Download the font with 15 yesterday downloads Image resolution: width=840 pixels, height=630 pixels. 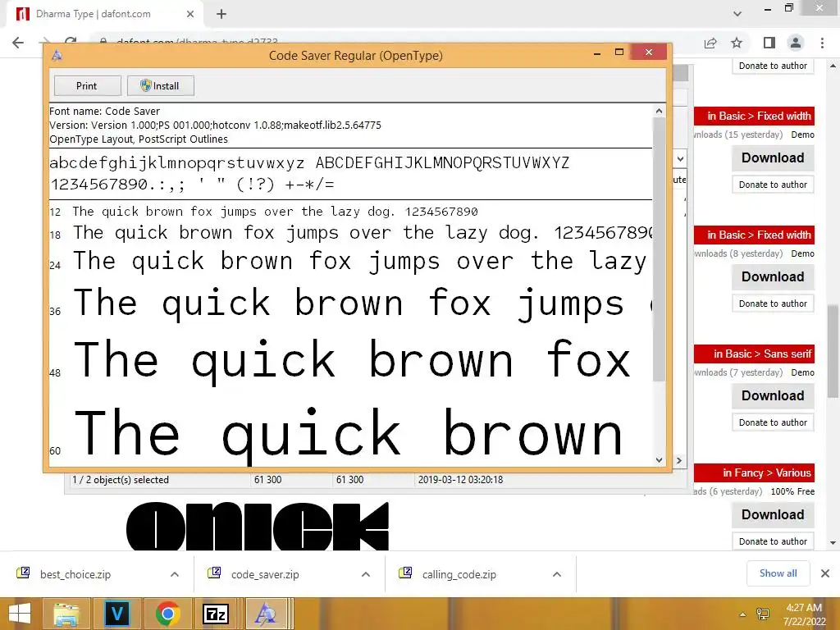tap(773, 158)
